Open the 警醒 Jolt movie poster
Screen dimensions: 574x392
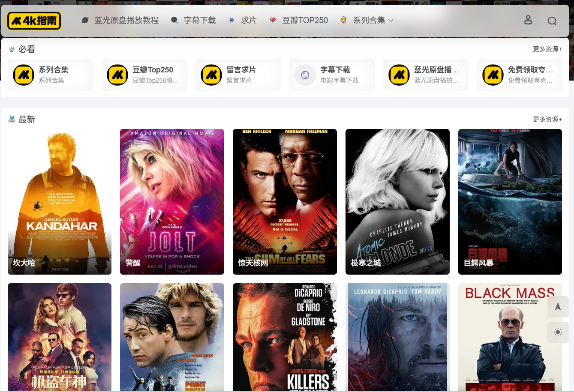pyautogui.click(x=172, y=201)
